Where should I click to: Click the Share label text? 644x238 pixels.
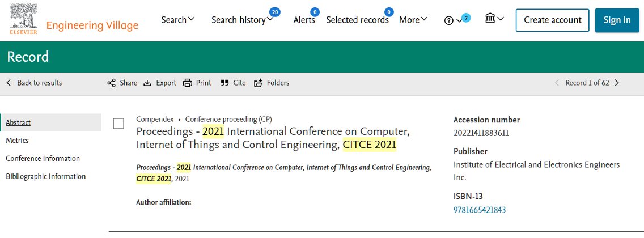click(129, 83)
